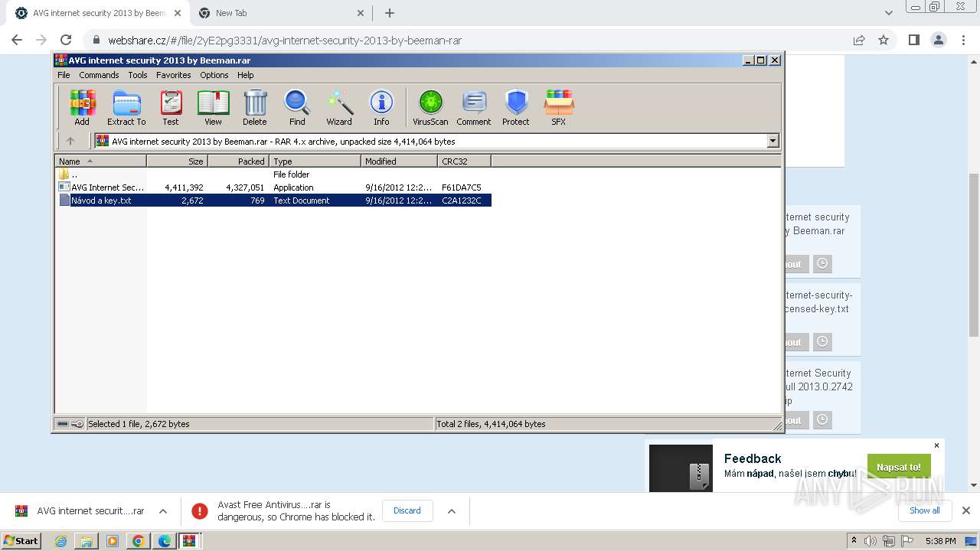
Task: Close the AVG internet security browser tab
Action: (177, 13)
